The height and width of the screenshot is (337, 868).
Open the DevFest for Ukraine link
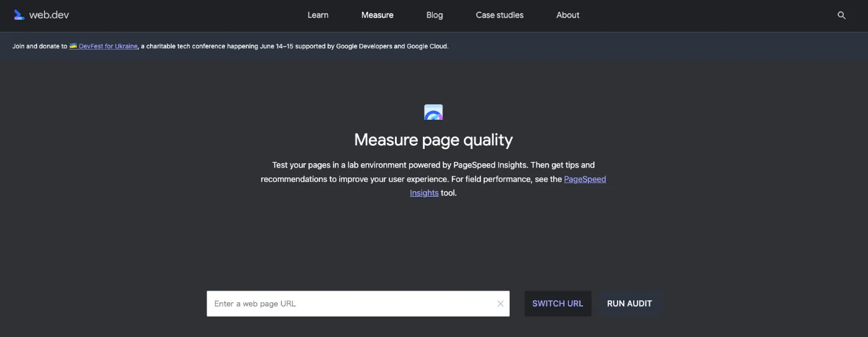click(108, 47)
